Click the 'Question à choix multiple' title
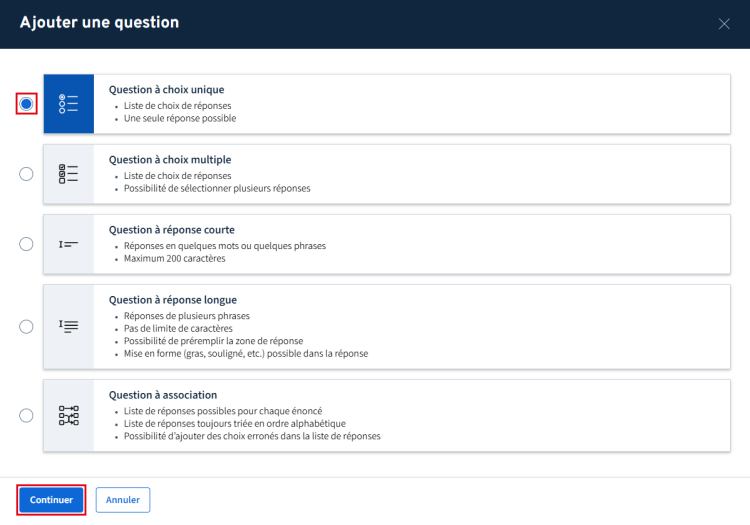The image size is (750, 525). (170, 159)
